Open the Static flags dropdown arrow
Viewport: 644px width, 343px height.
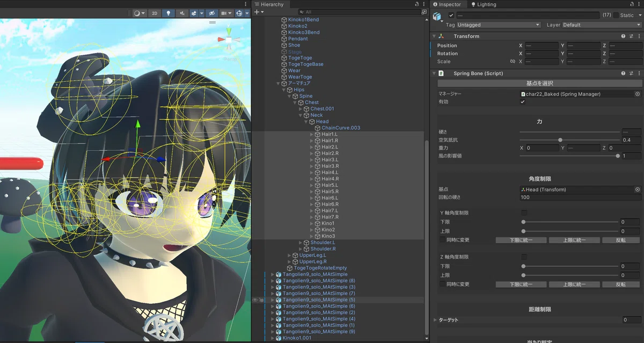tap(639, 16)
